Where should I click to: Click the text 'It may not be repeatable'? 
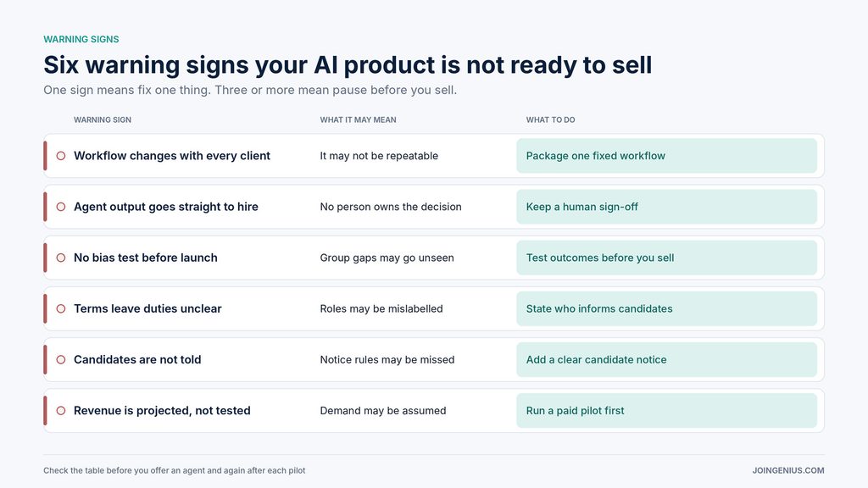coord(379,156)
